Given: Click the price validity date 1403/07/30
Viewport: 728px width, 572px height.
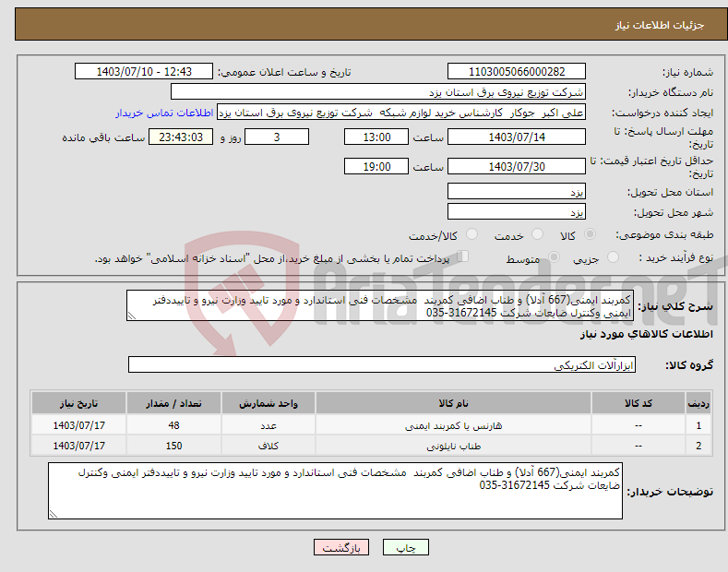Looking at the screenshot, I should point(517,166).
